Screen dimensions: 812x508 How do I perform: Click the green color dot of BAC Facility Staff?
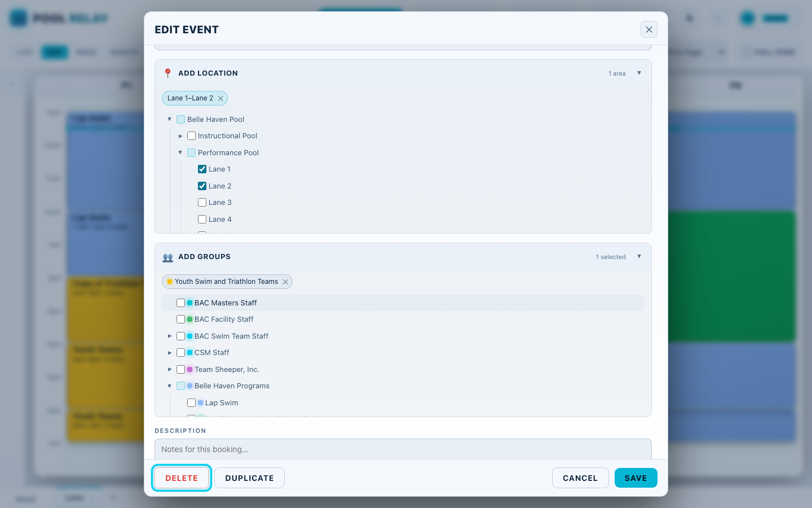[x=190, y=319]
